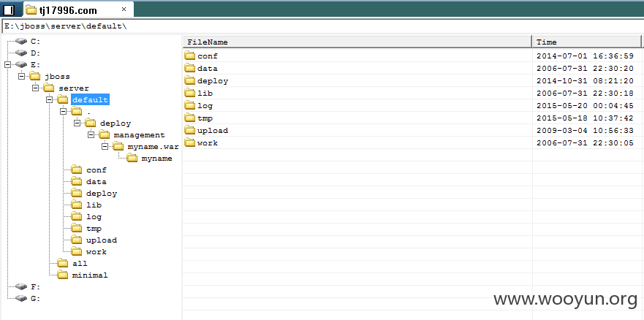644x320 pixels.
Task: Click the log folder icon in tree
Action: [77, 216]
